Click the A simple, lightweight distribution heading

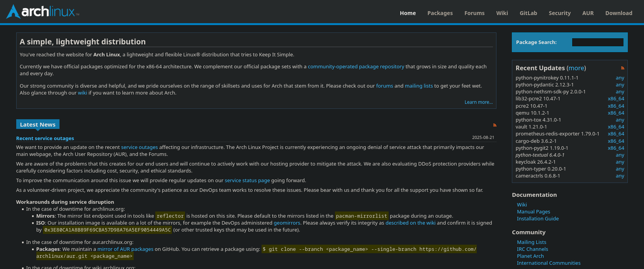pyautogui.click(x=83, y=42)
